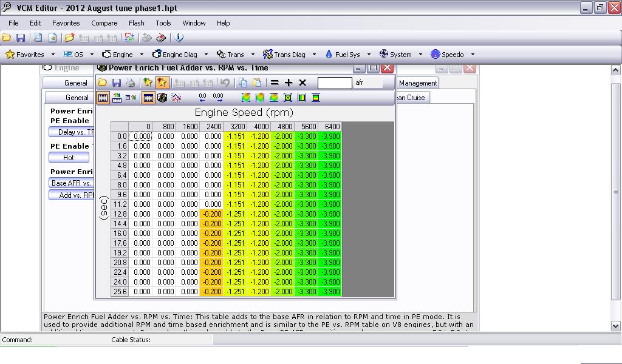Toggle the highlighted favorites star button
Viewport: 622px width, 364px height.
click(162, 83)
